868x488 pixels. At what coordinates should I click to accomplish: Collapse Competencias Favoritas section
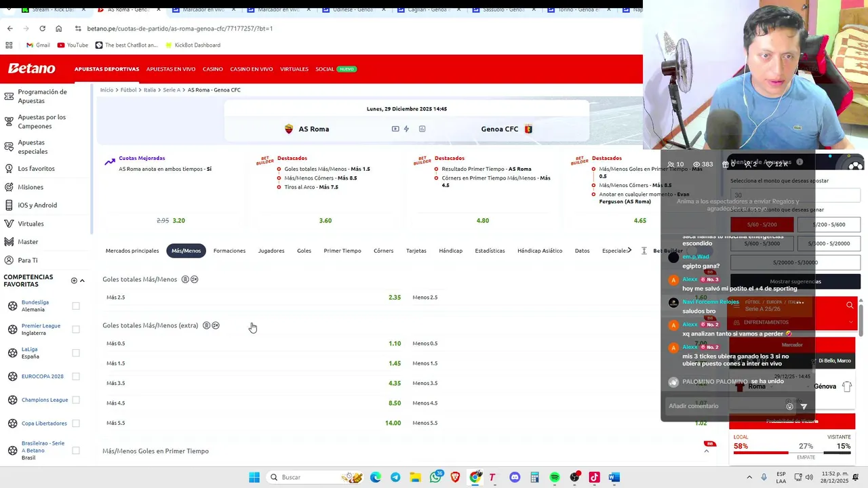pyautogui.click(x=82, y=281)
